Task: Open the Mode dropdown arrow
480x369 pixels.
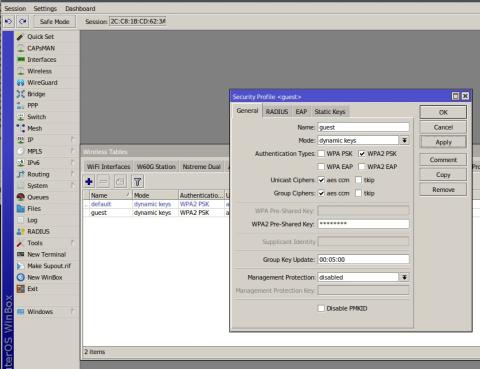Action: click(x=404, y=140)
